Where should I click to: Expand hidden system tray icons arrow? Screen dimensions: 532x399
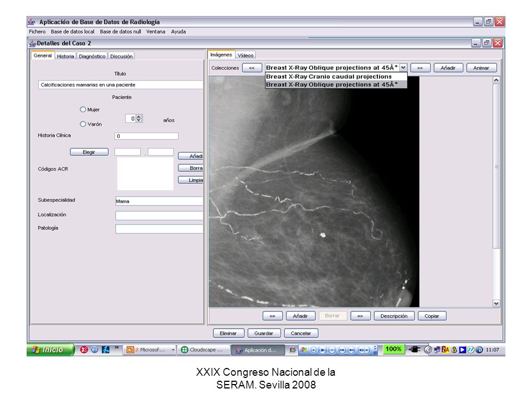[428, 350]
